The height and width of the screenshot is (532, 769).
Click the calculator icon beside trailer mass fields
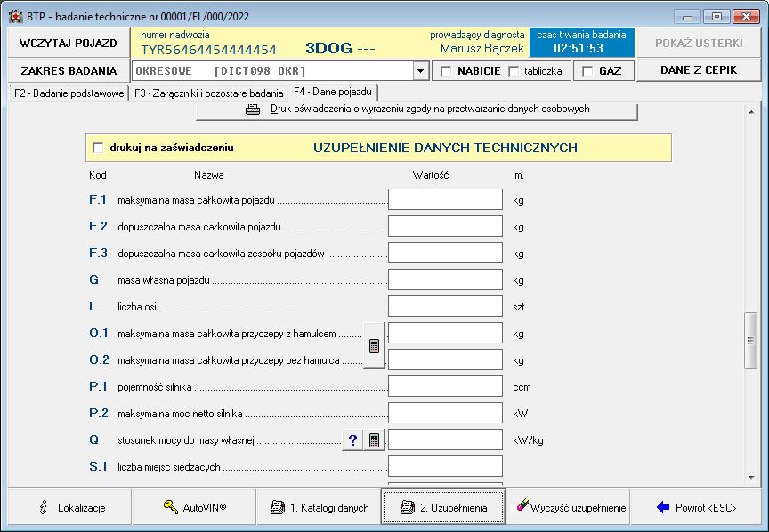point(375,346)
